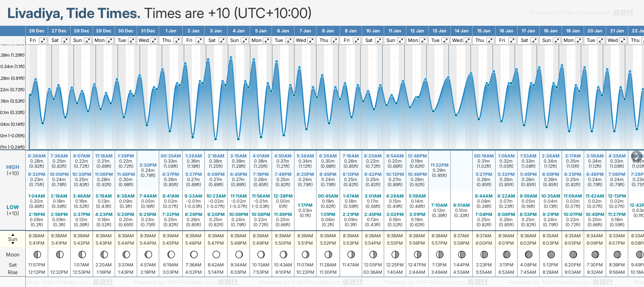This screenshot has height=287, width=644.
Task: Click the moon phase icon for 26 Dec
Action: (37, 254)
